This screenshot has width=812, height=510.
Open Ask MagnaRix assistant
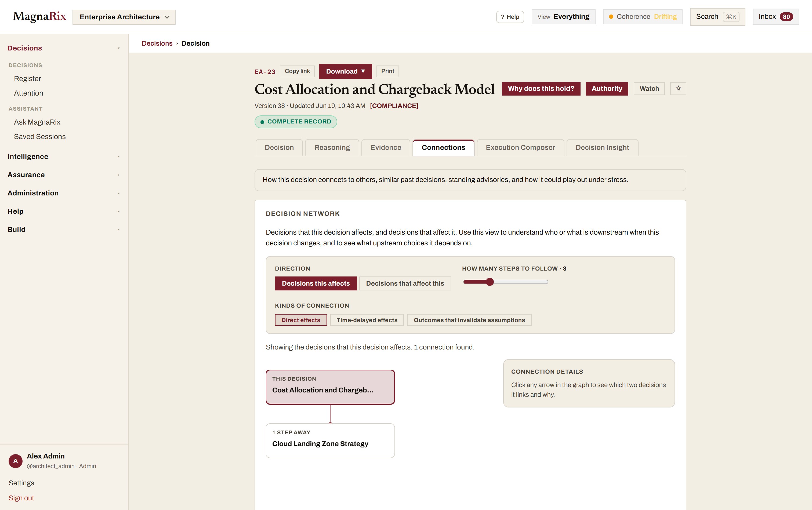pos(37,122)
